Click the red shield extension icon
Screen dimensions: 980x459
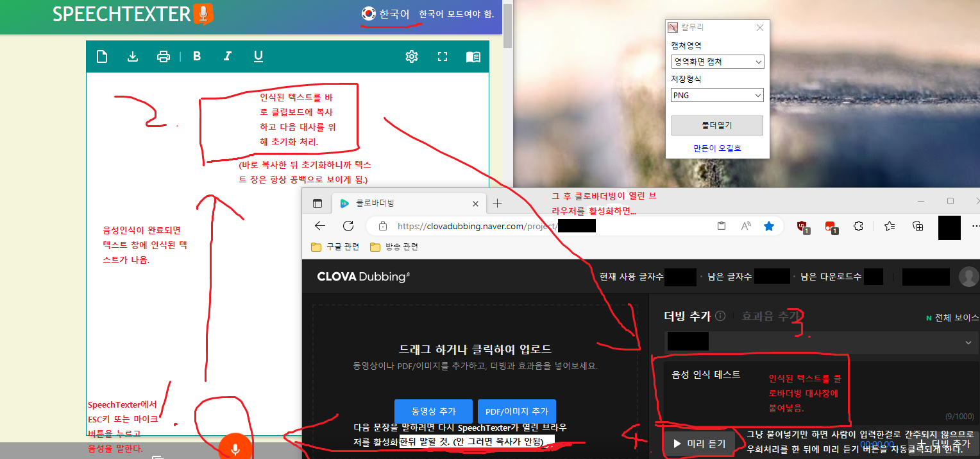pos(802,226)
